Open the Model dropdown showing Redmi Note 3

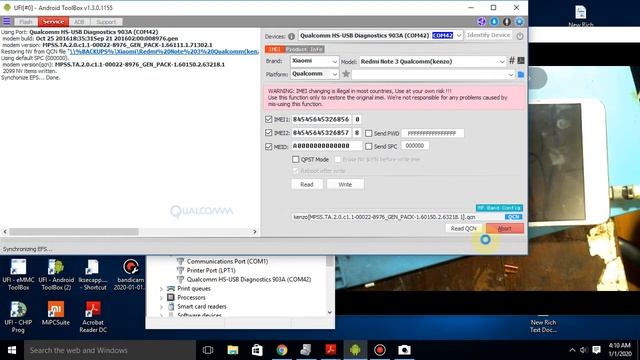(502, 62)
